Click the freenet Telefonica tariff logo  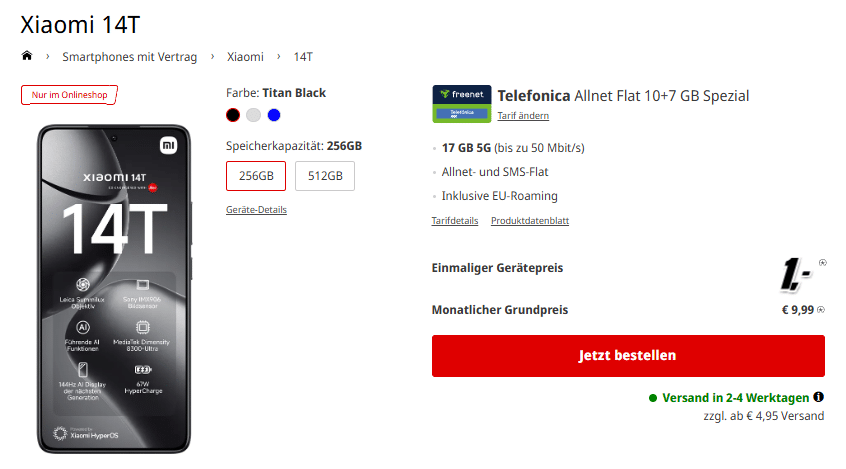[x=462, y=104]
